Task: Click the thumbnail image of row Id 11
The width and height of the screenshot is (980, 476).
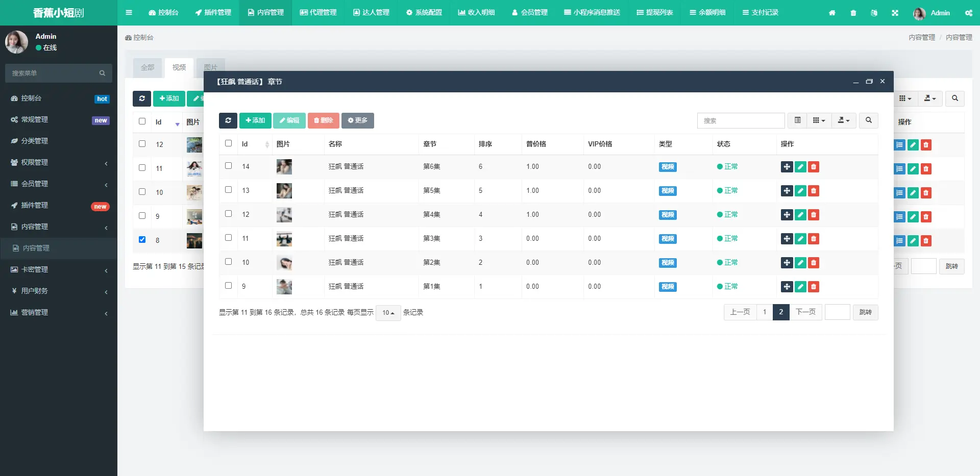Action: (x=284, y=239)
